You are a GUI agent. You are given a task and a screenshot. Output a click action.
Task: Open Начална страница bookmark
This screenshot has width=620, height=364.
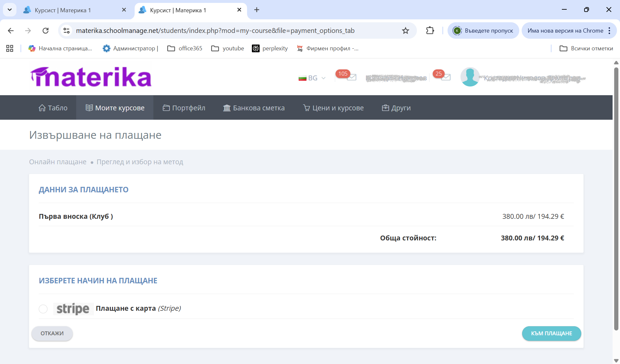(60, 48)
